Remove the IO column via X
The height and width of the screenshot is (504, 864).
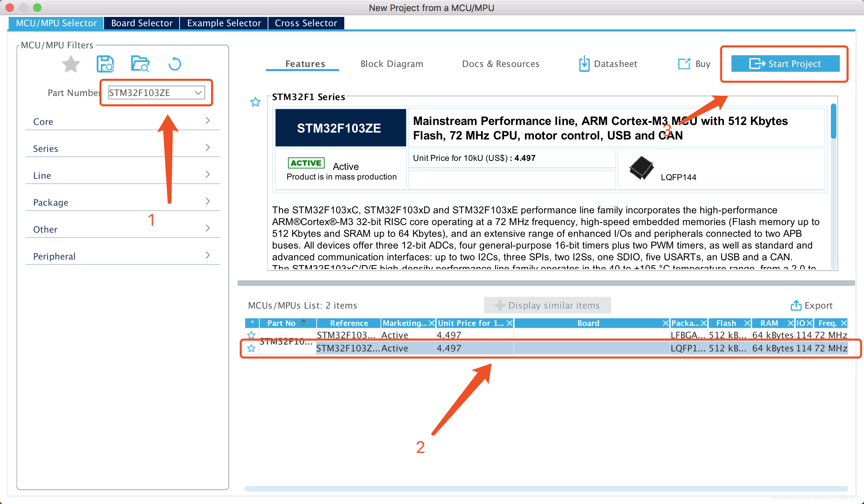(809, 323)
